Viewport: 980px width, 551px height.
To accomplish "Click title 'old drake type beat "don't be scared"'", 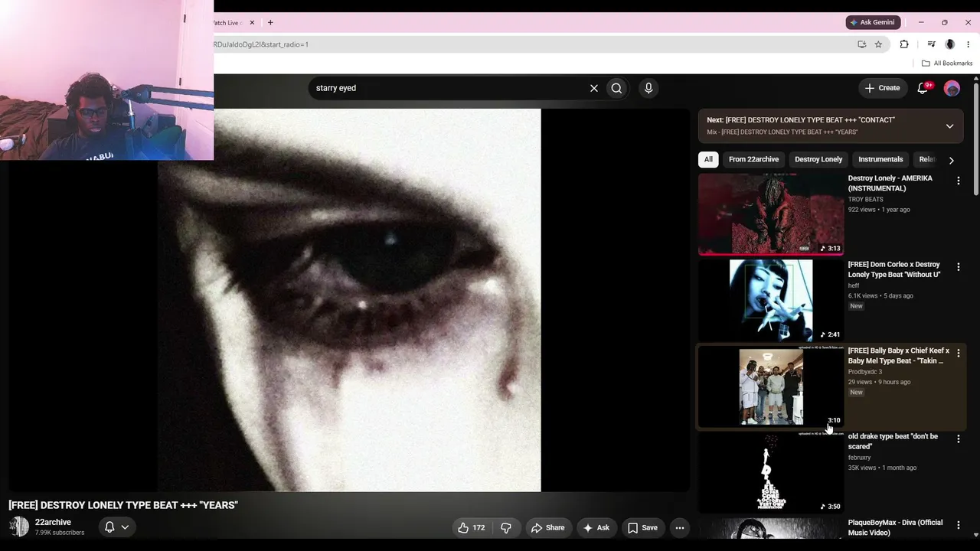I will coord(893,441).
